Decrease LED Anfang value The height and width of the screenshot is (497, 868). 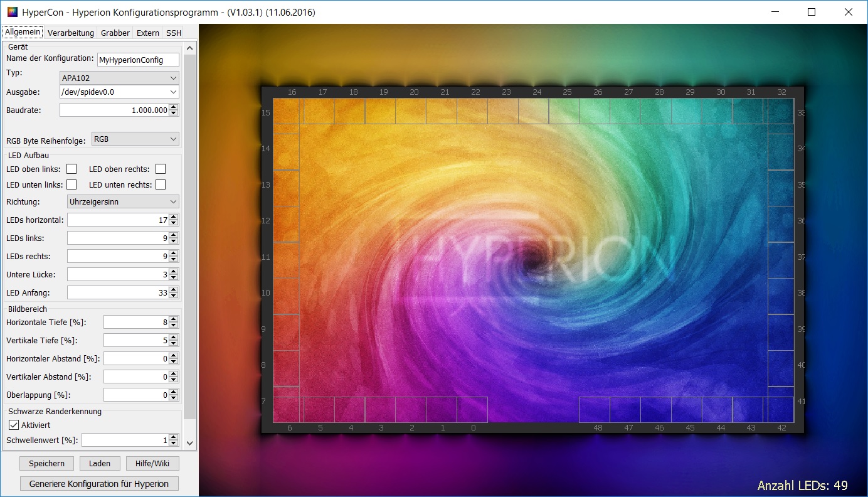174,296
